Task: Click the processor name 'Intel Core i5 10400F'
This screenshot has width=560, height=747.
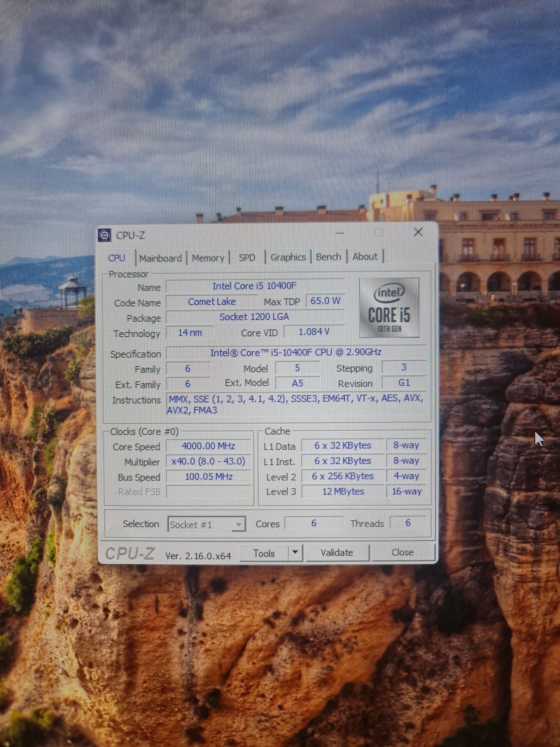Action: point(255,286)
